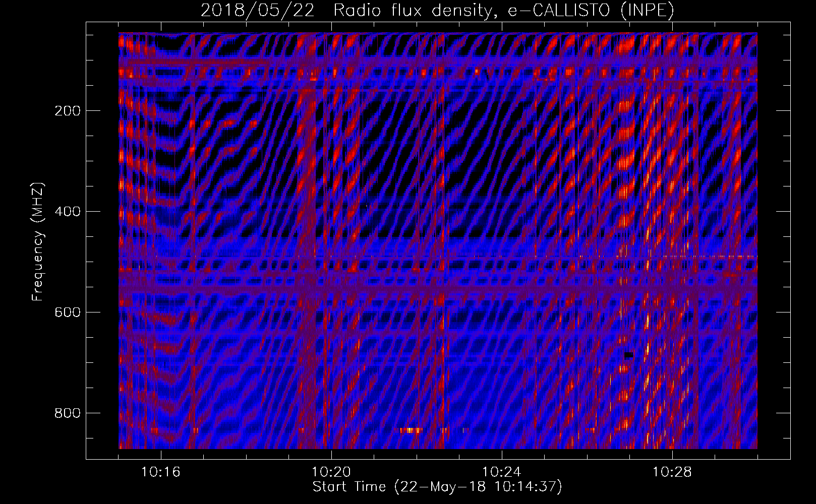816x504 pixels.
Task: Click the small black rectangle in the spectrogram near 700 MHz
Action: (628, 355)
